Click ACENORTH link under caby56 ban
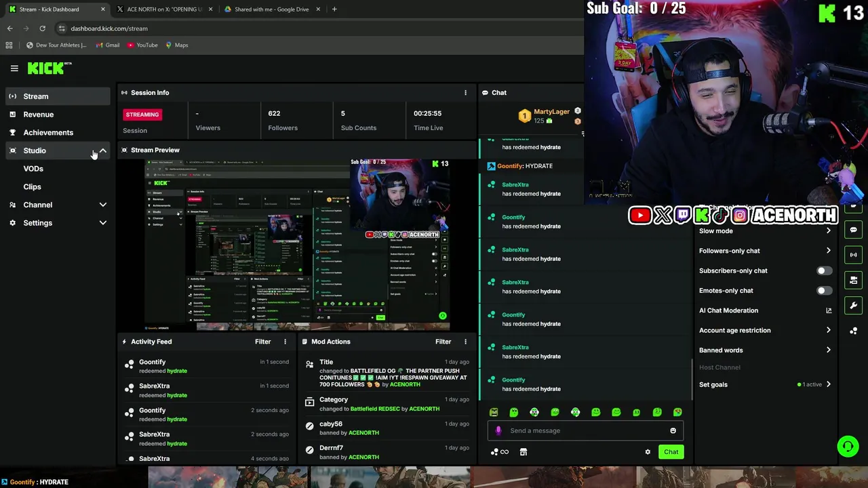Screen dimensions: 868x488 [x=363, y=432]
